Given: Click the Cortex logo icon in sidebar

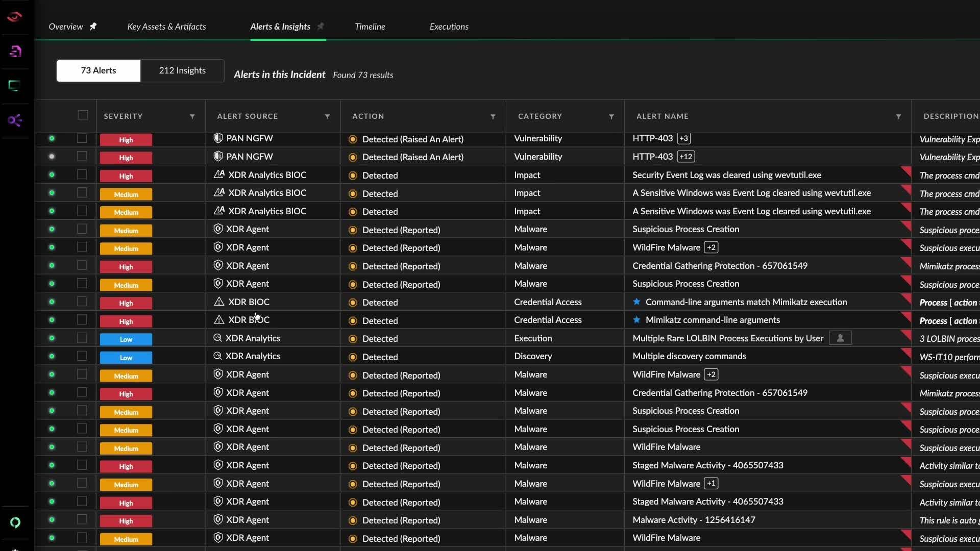Looking at the screenshot, I should [15, 17].
